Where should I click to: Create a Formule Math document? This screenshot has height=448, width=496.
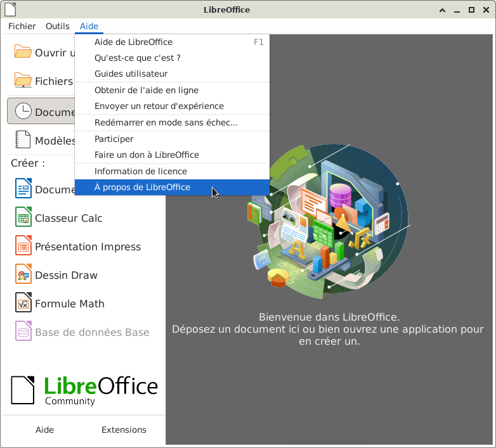coord(69,304)
